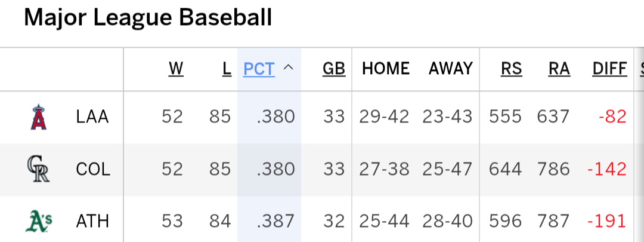Sort the table by W column
This screenshot has width=644, height=242.
click(176, 69)
